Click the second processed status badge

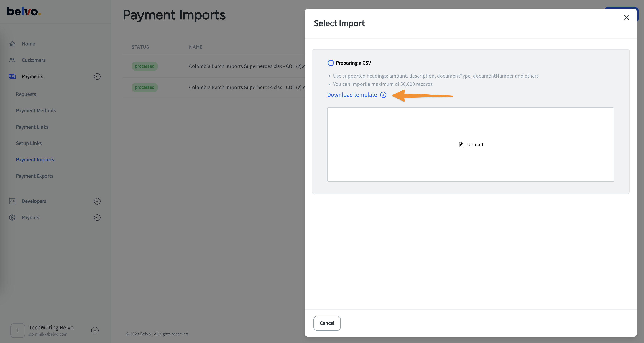145,87
